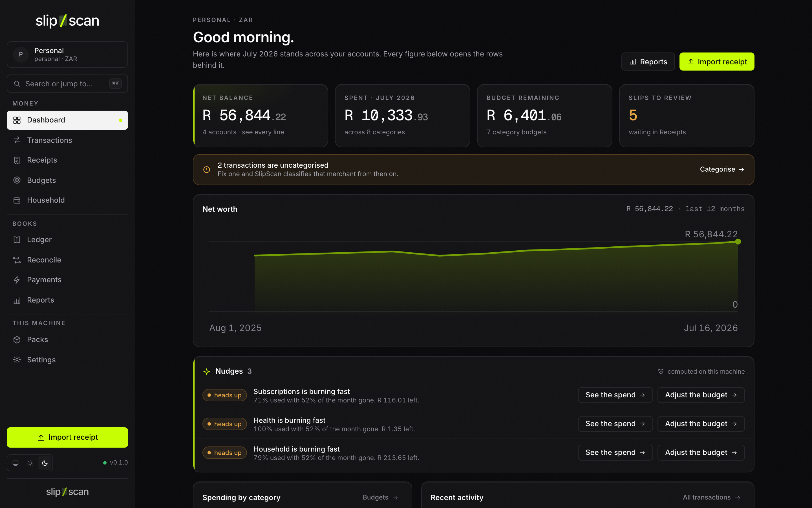Click the Ledger book icon
Image resolution: width=812 pixels, height=508 pixels.
tap(17, 240)
